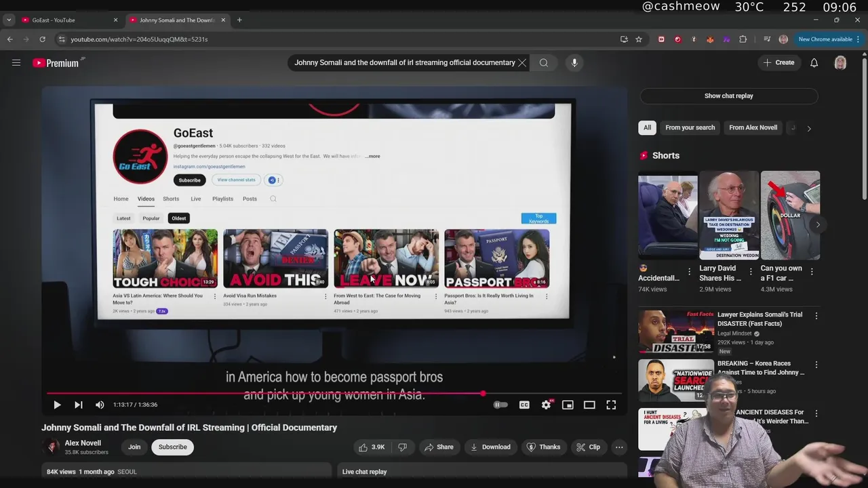Viewport: 868px width, 488px height.
Task: Share the documentary video
Action: coord(439,447)
